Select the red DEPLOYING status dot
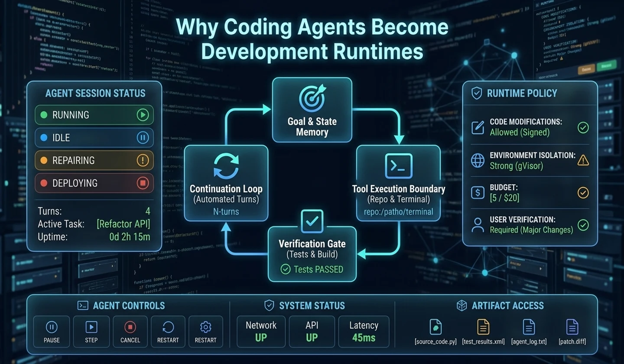This screenshot has height=364, width=624. tap(43, 183)
